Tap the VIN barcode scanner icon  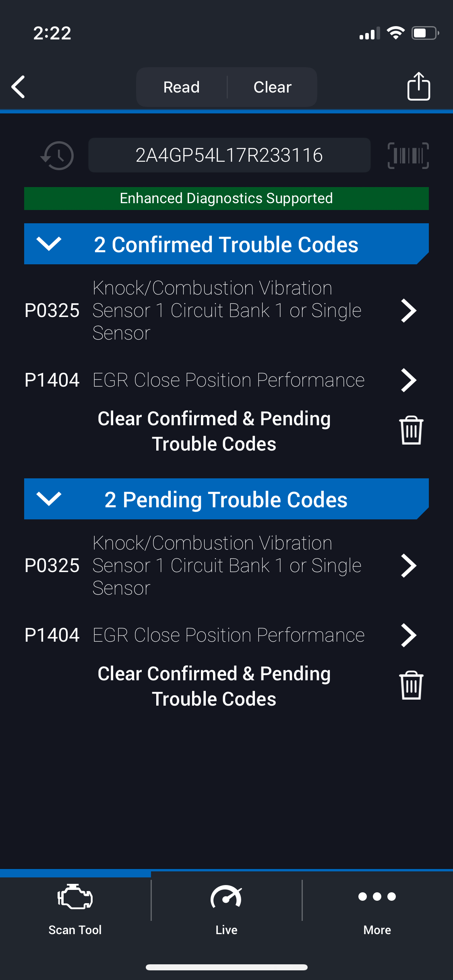[408, 155]
